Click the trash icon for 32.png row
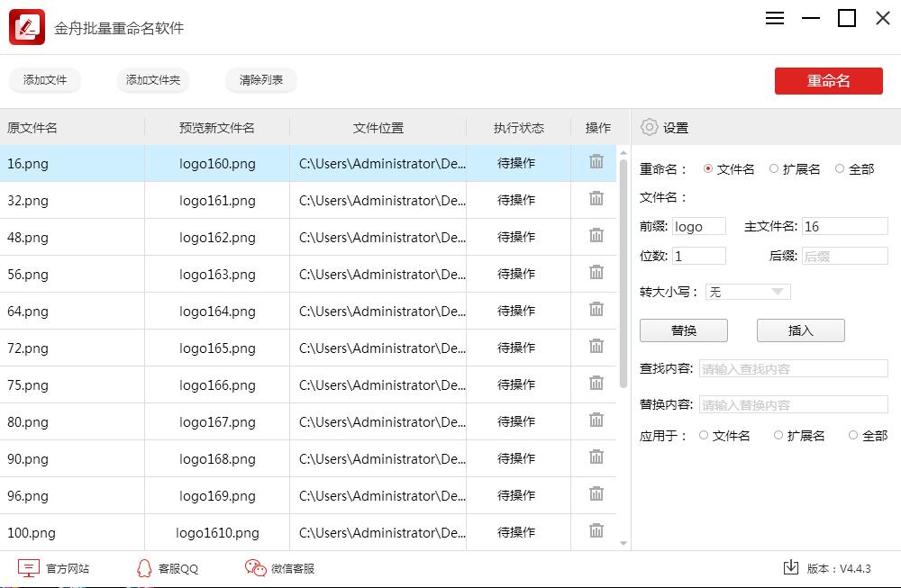901x588 pixels. (x=596, y=200)
